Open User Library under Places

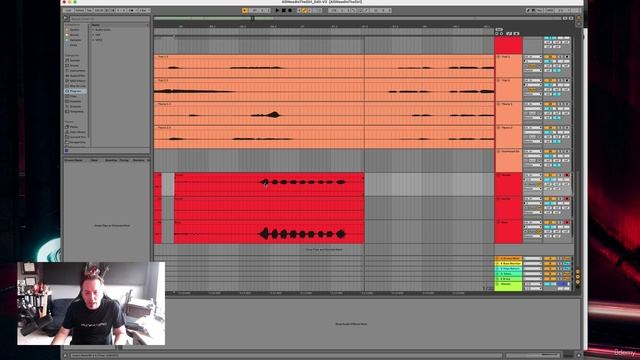coord(77,132)
